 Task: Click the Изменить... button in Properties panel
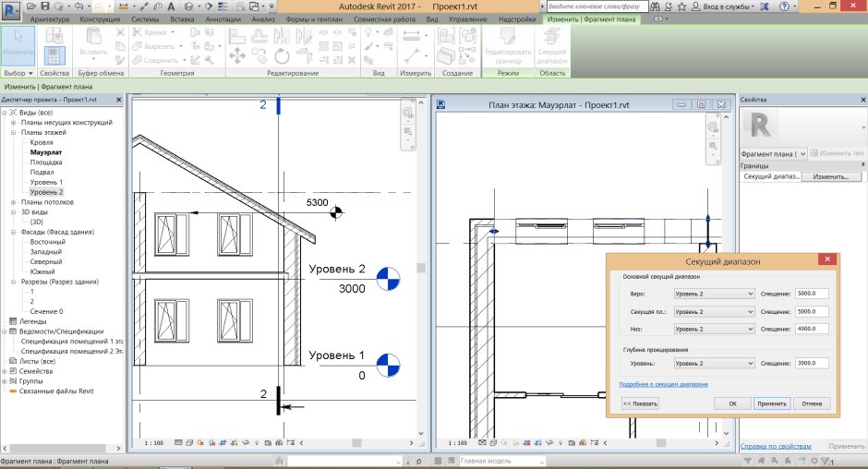[831, 176]
